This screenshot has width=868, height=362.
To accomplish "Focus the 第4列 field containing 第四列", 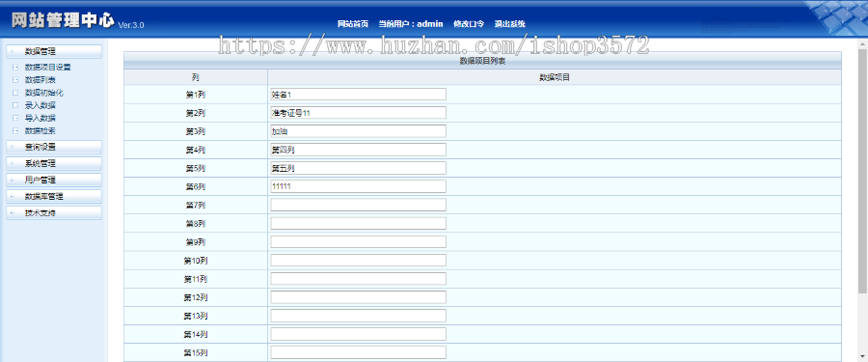I will 358,150.
